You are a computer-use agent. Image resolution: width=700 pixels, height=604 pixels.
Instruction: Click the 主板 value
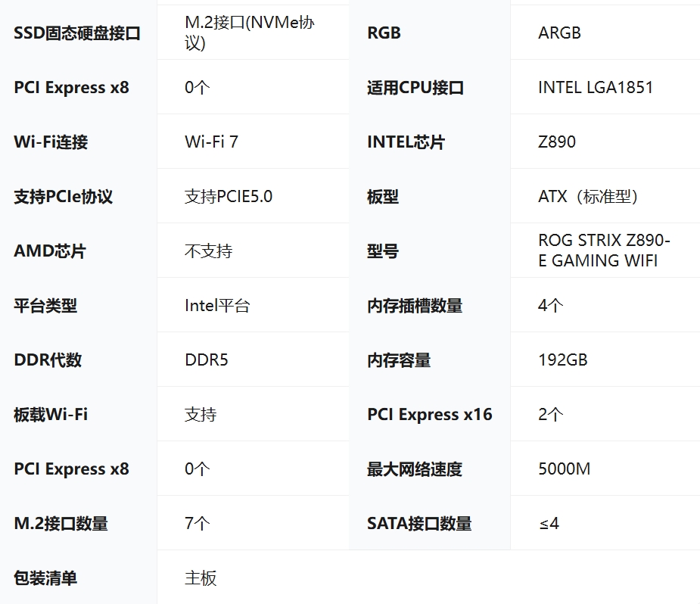(x=201, y=578)
